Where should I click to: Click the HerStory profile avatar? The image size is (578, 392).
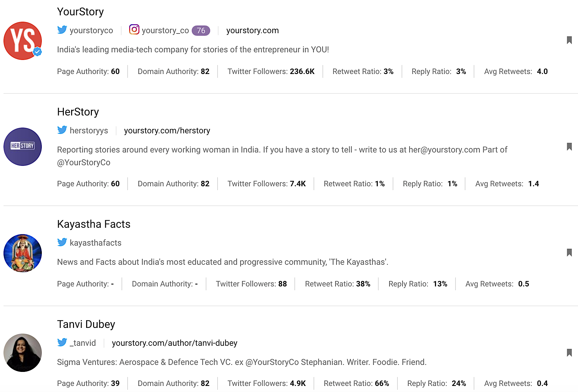tap(23, 147)
